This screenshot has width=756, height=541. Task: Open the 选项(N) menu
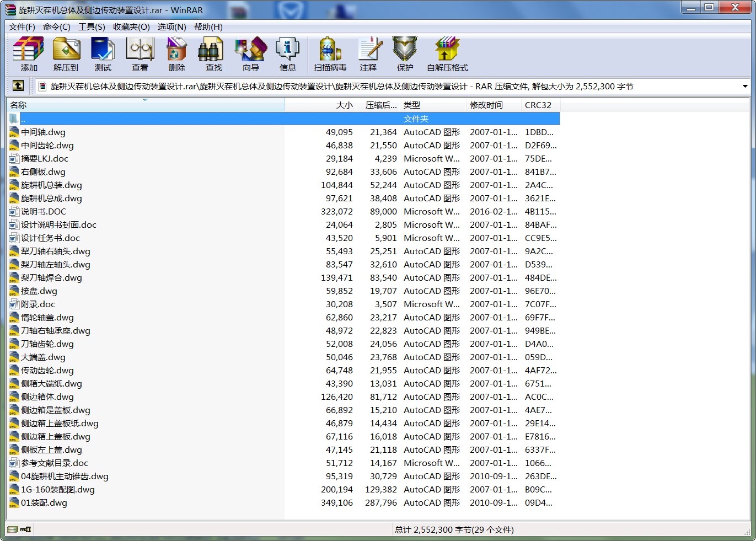[x=171, y=27]
